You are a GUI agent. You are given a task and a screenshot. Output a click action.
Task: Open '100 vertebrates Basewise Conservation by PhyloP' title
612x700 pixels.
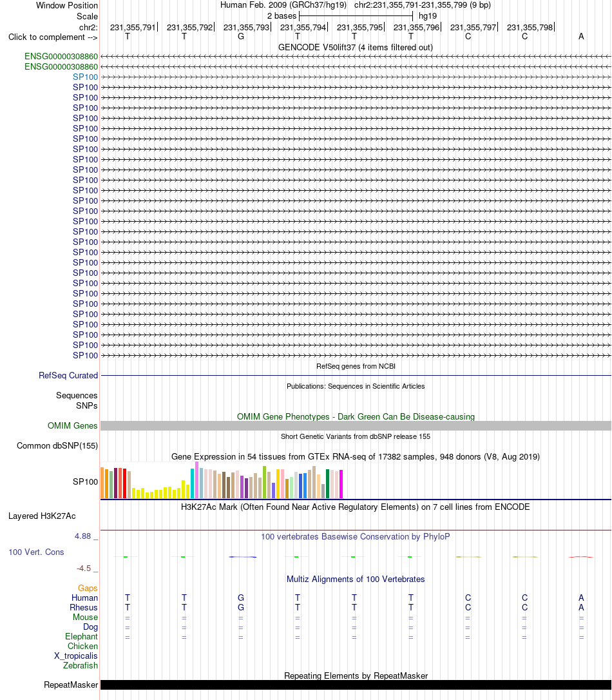coord(356,537)
